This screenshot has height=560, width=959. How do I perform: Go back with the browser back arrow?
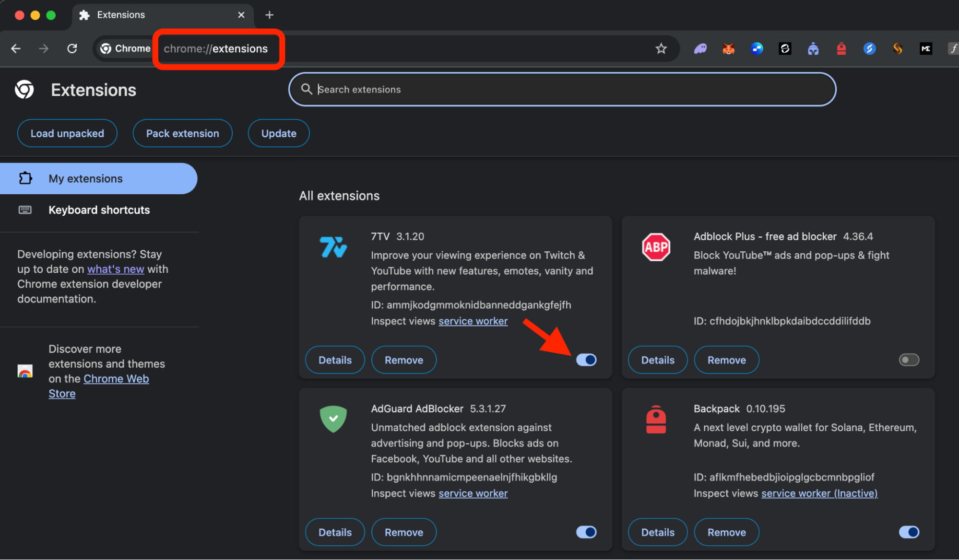point(16,48)
